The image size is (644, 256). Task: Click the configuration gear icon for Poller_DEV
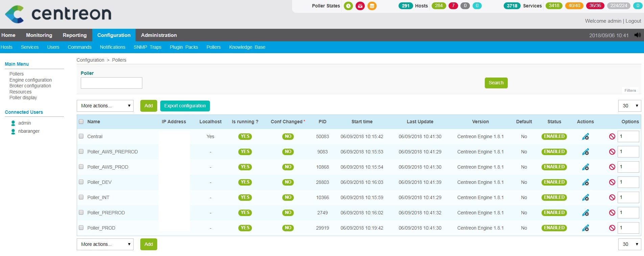pos(586,182)
